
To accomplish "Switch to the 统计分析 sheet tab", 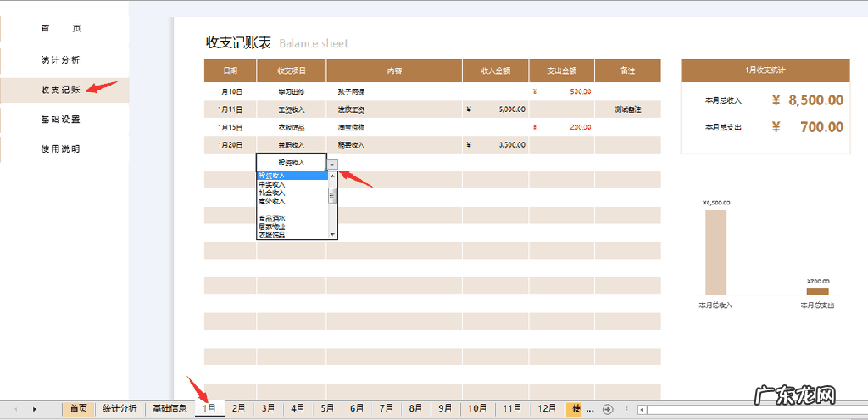I will [x=120, y=409].
